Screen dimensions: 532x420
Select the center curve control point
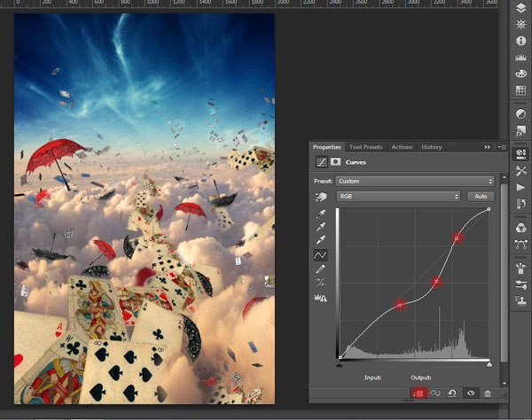click(436, 282)
